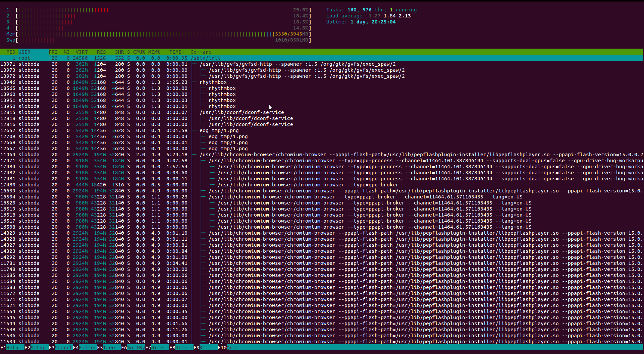Select ppapi-broker process PID 16504
This screenshot has width=644, height=354.
[322, 197]
